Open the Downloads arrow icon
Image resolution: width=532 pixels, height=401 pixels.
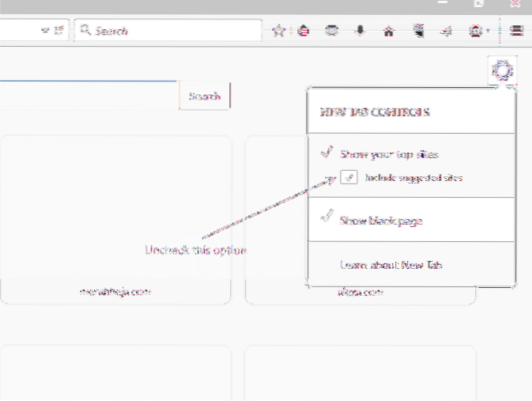(360, 31)
